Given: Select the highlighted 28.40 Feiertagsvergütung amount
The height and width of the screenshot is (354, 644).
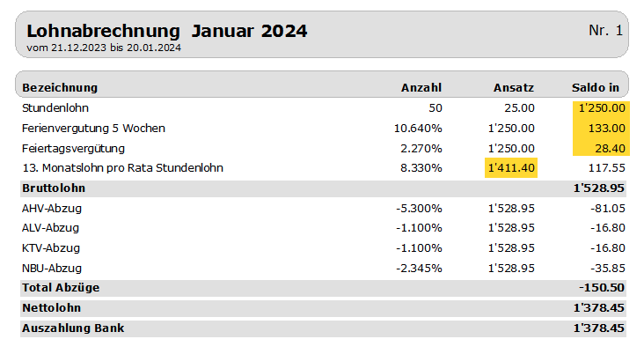Looking at the screenshot, I should click(x=601, y=149).
